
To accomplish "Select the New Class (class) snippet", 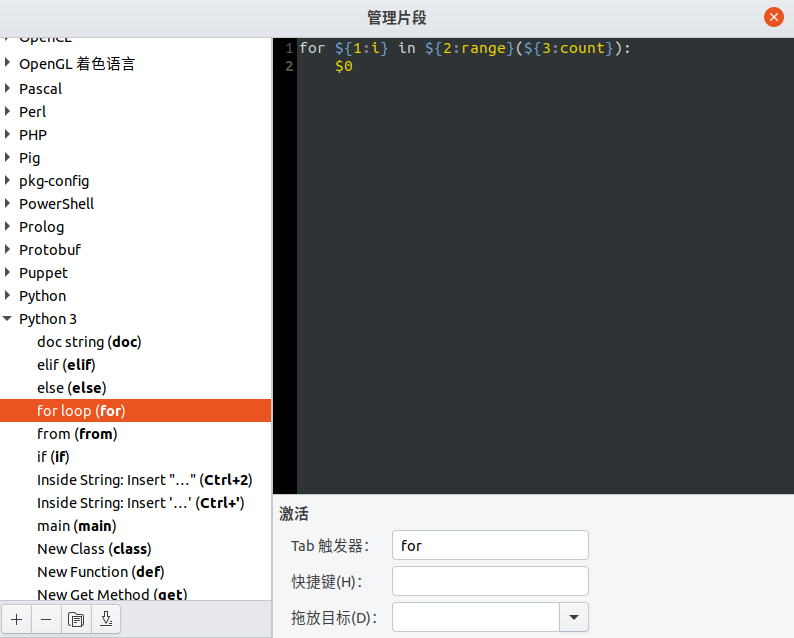I will [94, 549].
